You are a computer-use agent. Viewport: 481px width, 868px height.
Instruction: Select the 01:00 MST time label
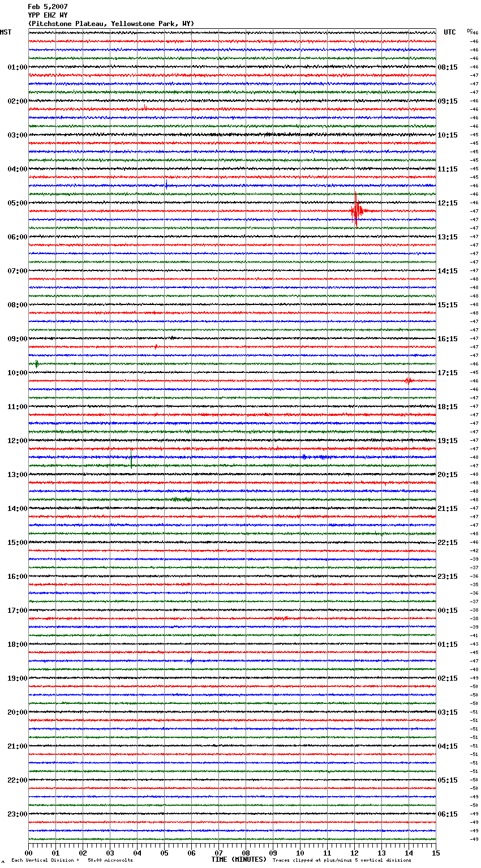[18, 67]
